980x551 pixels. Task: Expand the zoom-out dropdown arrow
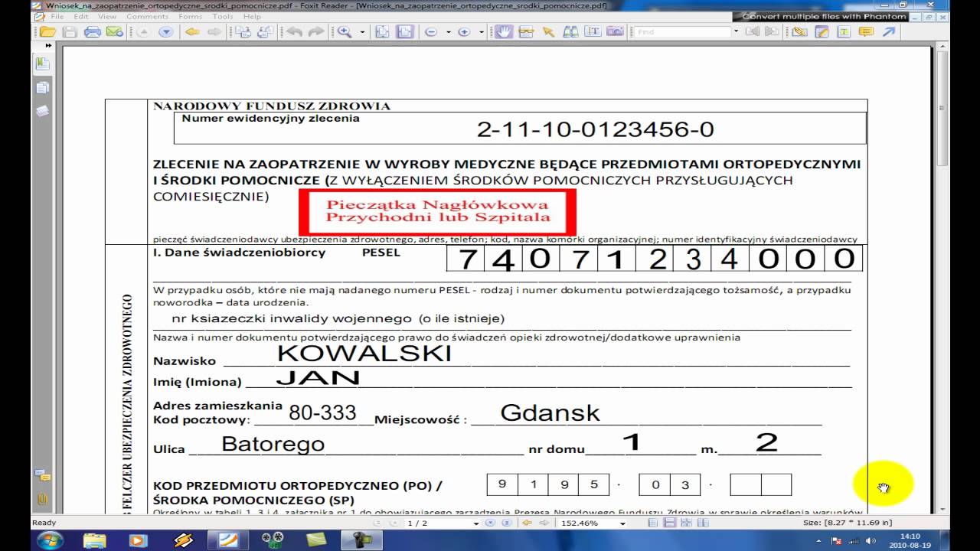pos(448,32)
